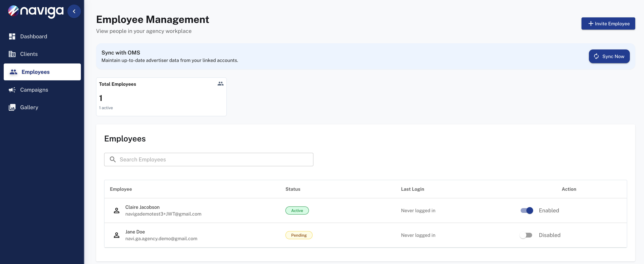Click the Clients building icon
The image size is (644, 264).
12,54
